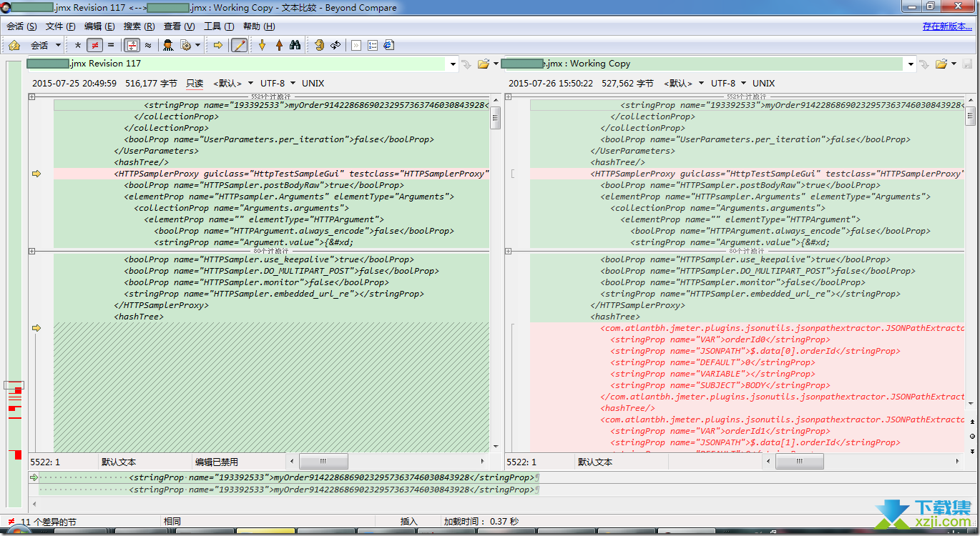Open the 工具 (T) menu
The image size is (980, 536).
click(x=219, y=26)
